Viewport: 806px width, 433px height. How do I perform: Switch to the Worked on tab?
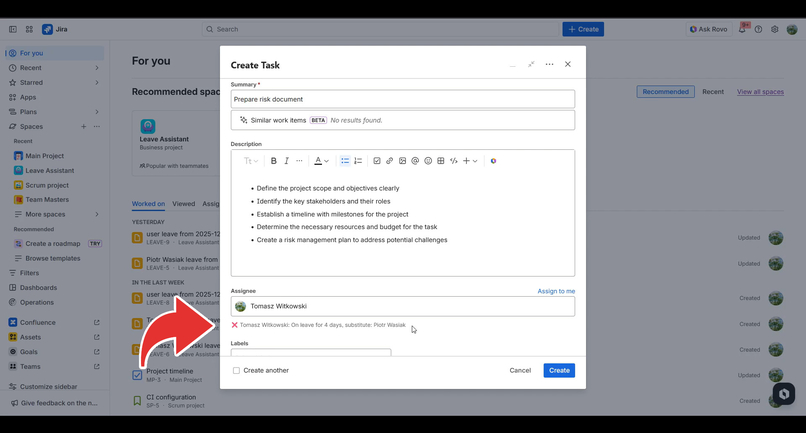coord(148,204)
